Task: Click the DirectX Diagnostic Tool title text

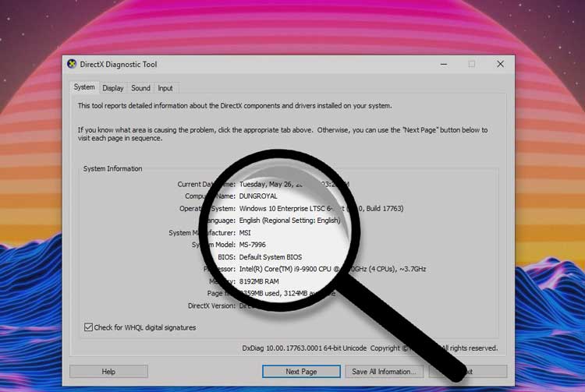Action: tap(119, 64)
